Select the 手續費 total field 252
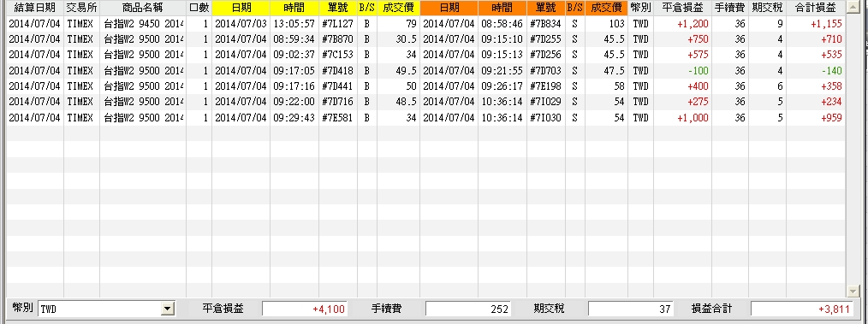This screenshot has height=324, width=868. click(468, 309)
